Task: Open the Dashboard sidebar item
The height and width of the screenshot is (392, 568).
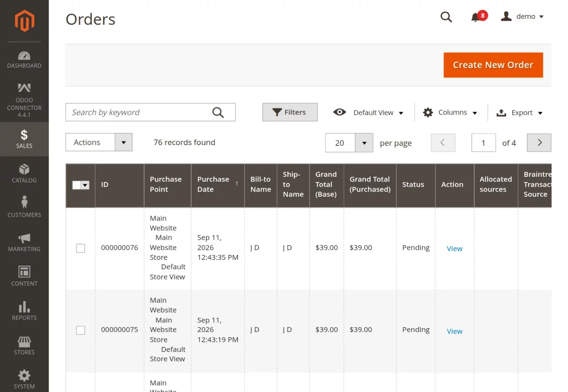Action: click(24, 60)
